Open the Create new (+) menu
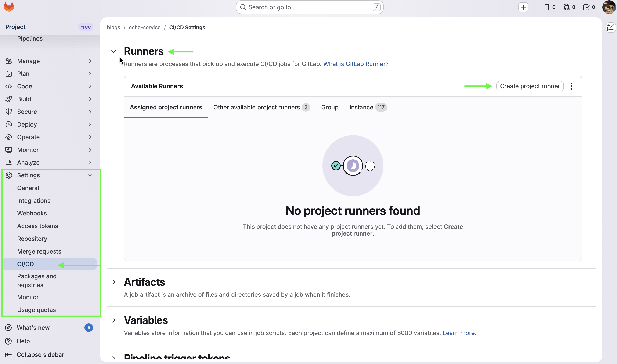 [523, 7]
